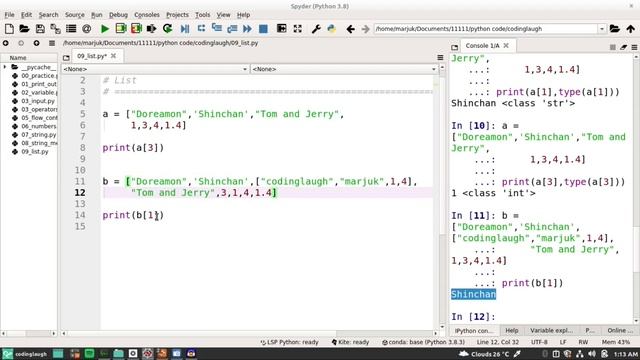Step into function debug icon
The image size is (640, 360).
click(217, 28)
